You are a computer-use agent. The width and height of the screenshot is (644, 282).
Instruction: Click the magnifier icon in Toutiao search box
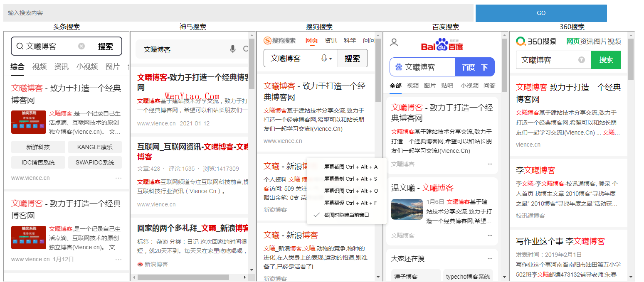click(20, 46)
